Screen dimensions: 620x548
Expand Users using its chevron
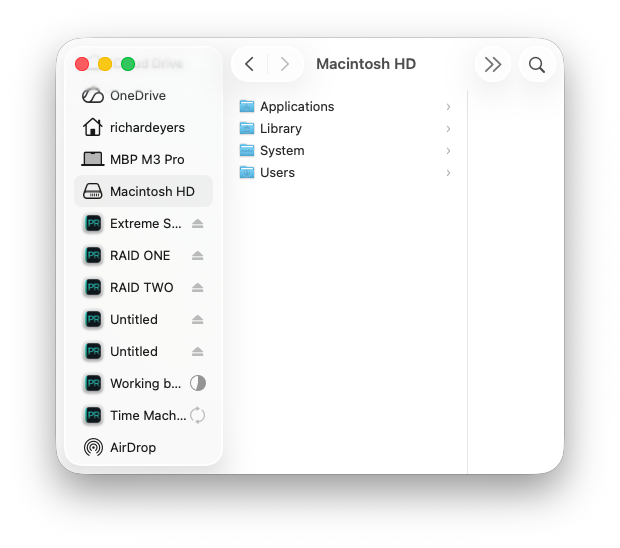pyautogui.click(x=448, y=173)
